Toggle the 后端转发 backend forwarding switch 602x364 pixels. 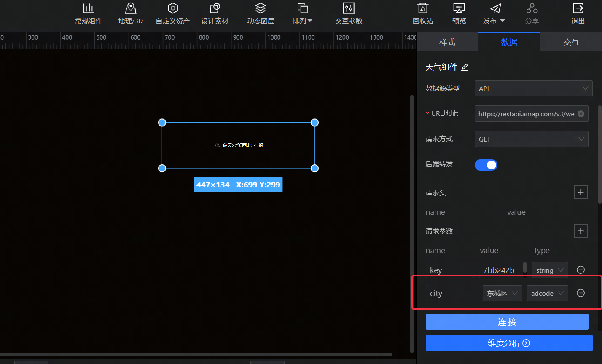click(486, 165)
